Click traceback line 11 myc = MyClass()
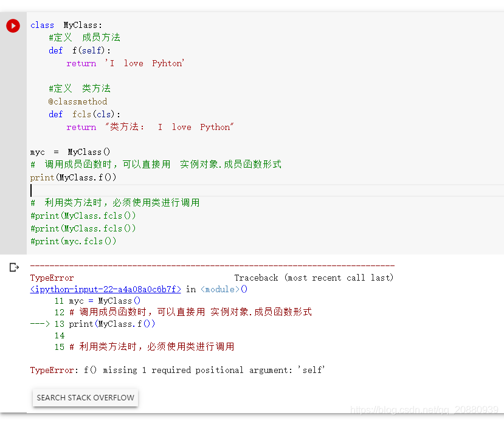The height and width of the screenshot is (421, 504). (x=97, y=301)
